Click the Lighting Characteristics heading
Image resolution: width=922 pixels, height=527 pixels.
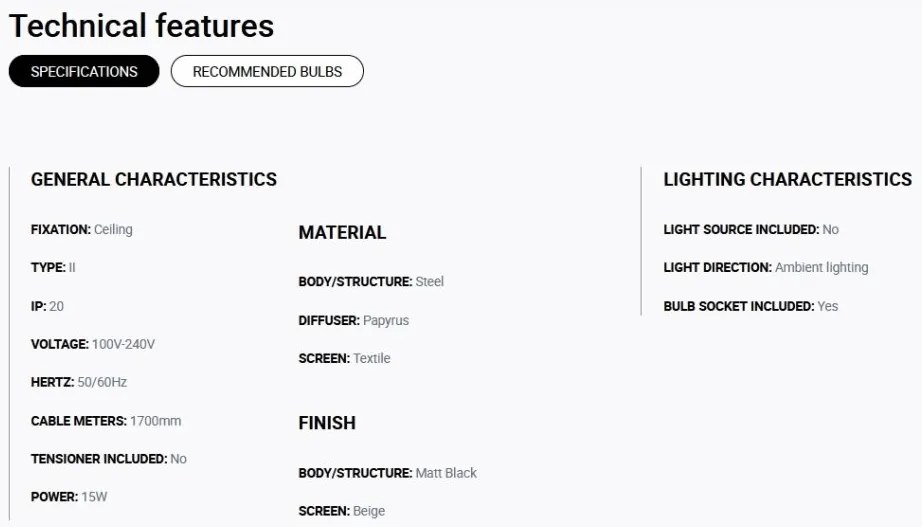tap(787, 179)
